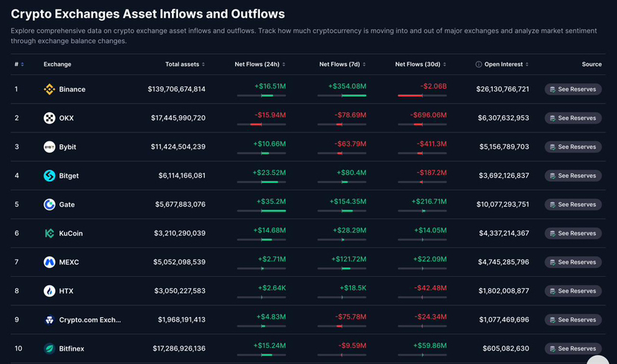Click Bitfinex 30d value +$59.86M
Viewport: 617px width, 364px height.
(429, 345)
